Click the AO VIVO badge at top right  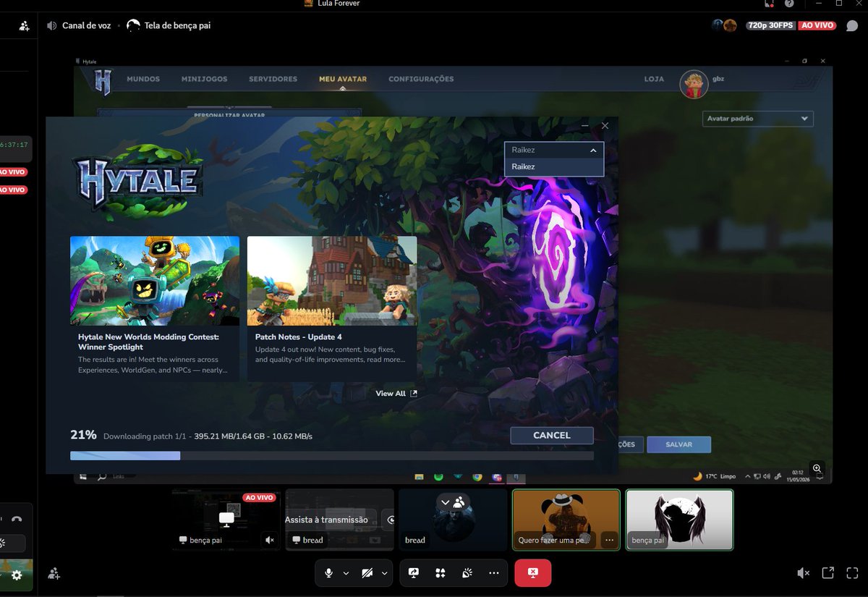tap(817, 25)
